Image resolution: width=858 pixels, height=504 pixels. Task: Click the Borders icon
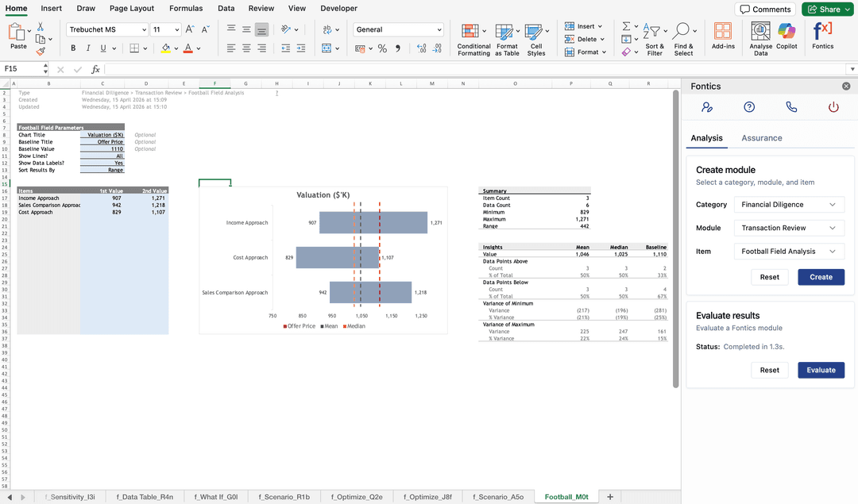click(134, 48)
